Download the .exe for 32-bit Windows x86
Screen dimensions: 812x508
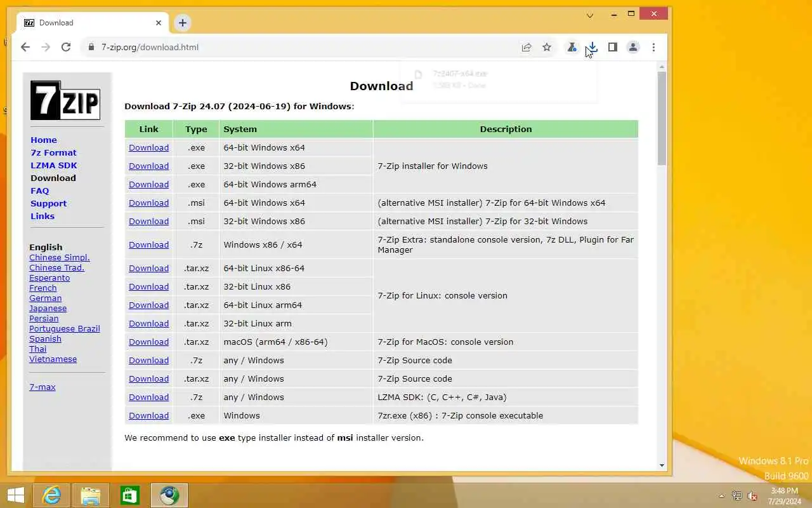(148, 166)
